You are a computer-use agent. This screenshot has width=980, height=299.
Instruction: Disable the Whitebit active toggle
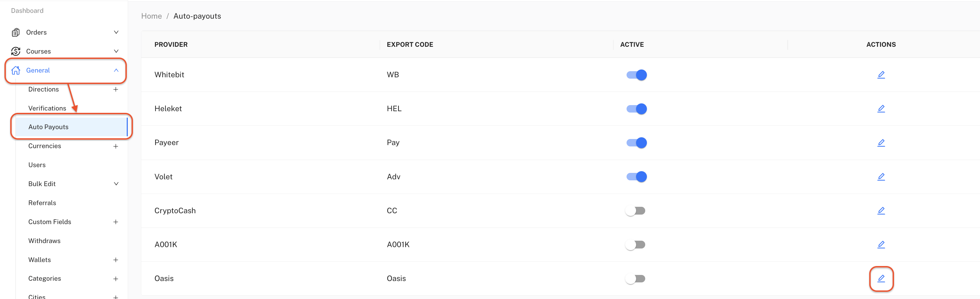(x=636, y=75)
